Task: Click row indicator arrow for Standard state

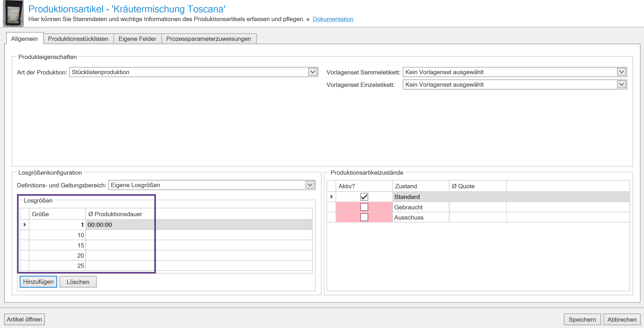Action: 332,197
